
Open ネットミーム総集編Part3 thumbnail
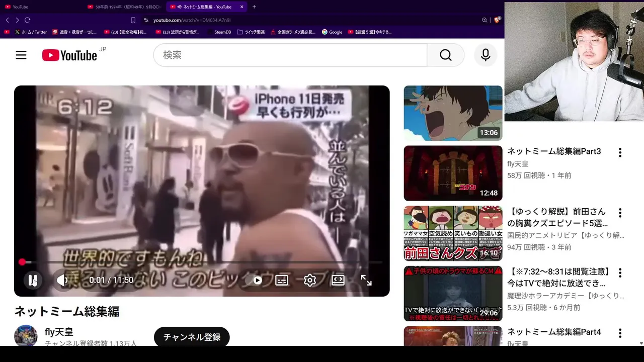(453, 173)
